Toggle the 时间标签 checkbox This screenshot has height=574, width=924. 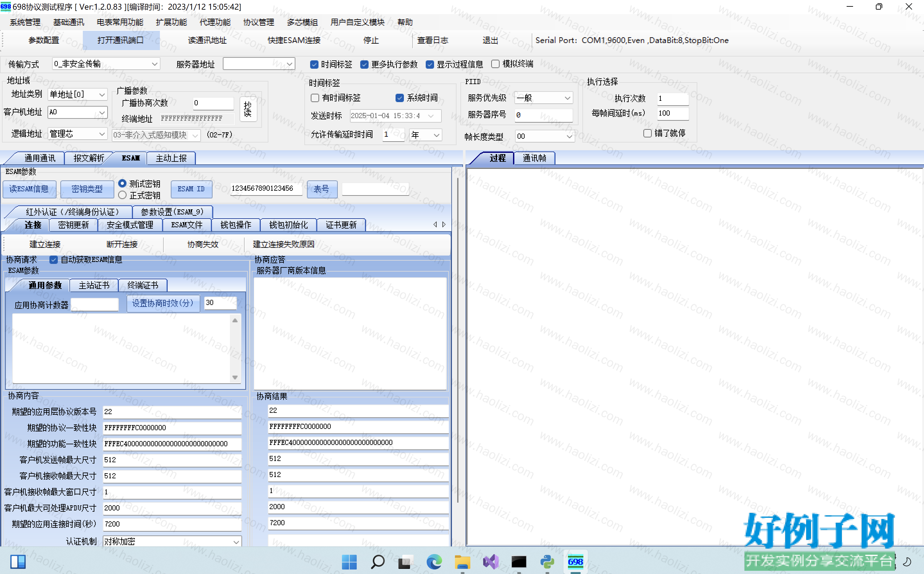[314, 65]
